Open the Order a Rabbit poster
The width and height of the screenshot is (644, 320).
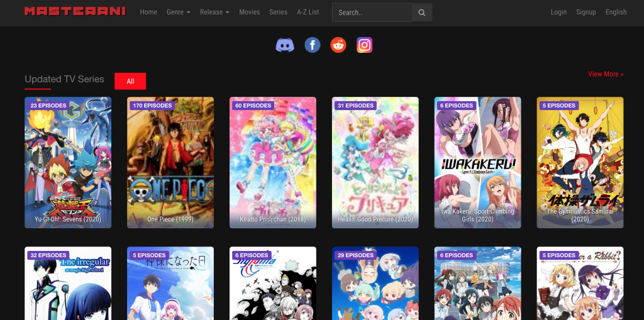click(580, 284)
